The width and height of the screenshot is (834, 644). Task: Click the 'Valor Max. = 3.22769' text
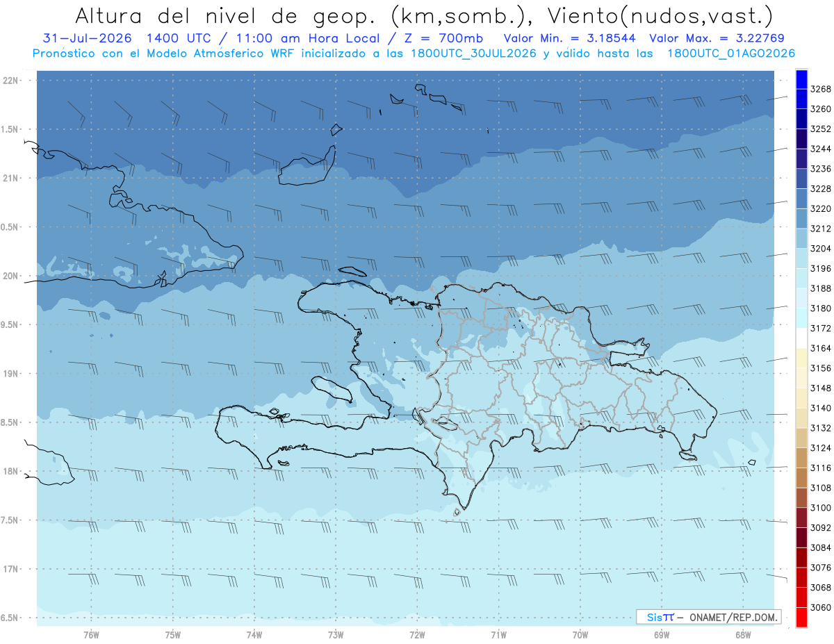717,39
